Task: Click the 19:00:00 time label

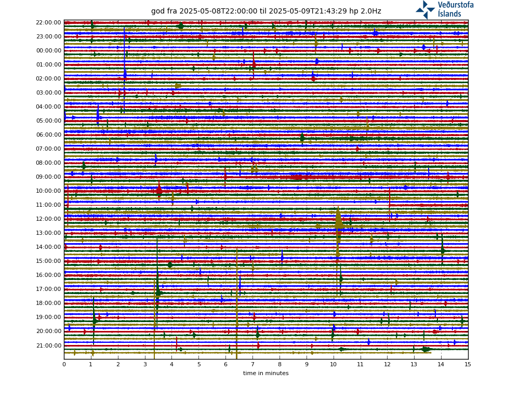Action: coord(48,317)
